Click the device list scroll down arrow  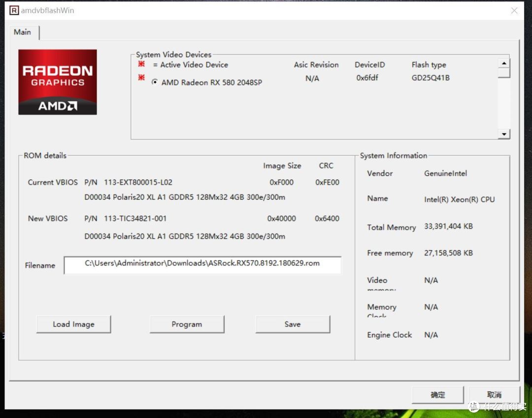(x=504, y=134)
